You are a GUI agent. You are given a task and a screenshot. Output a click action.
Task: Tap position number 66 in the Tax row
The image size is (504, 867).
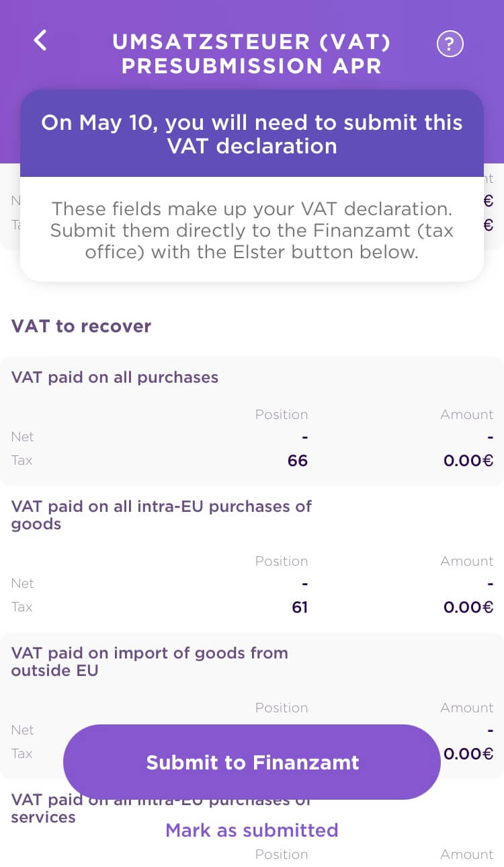click(x=298, y=461)
